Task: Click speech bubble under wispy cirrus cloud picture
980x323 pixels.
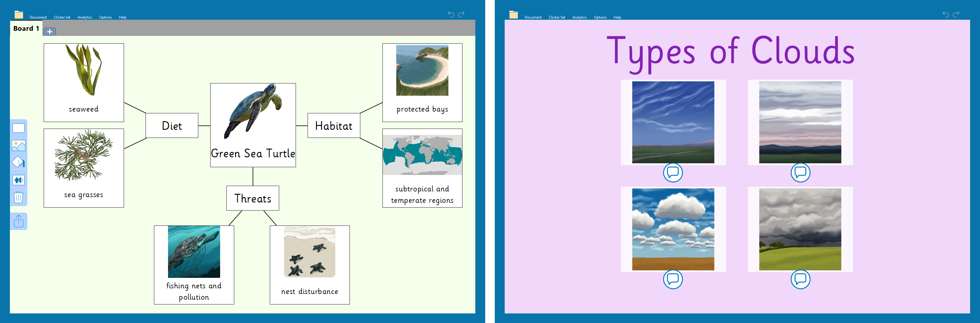Action: [673, 173]
